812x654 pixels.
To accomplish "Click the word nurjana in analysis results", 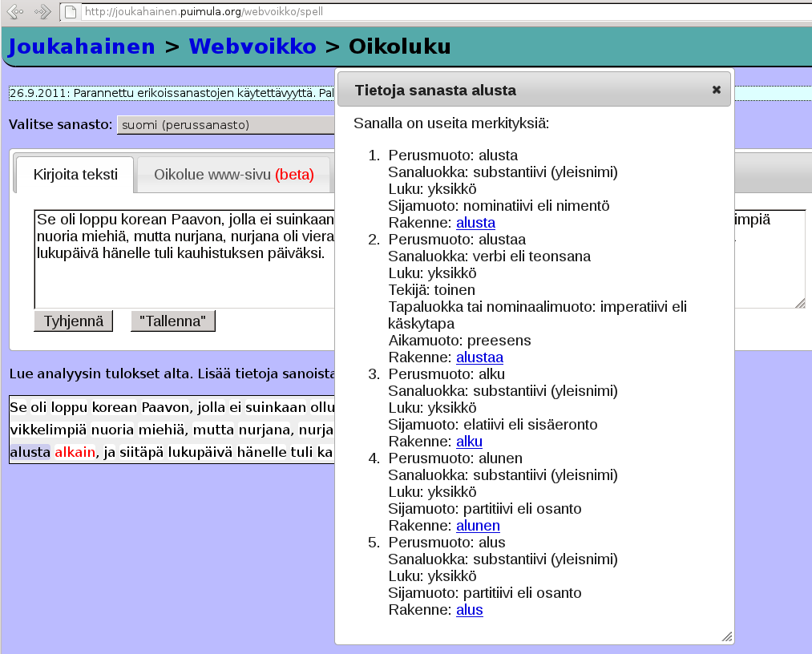I will pyautogui.click(x=264, y=430).
